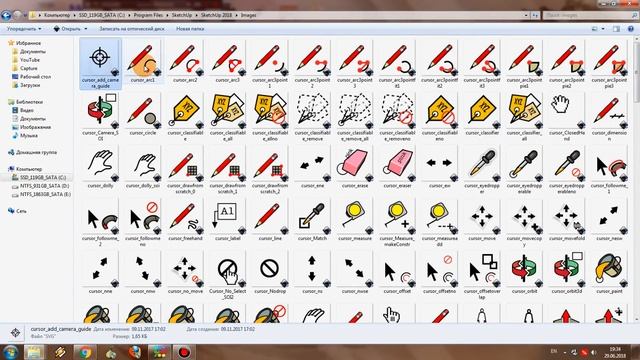Open YouTube folder in favorites
The width and height of the screenshot is (640, 360).
click(x=26, y=60)
